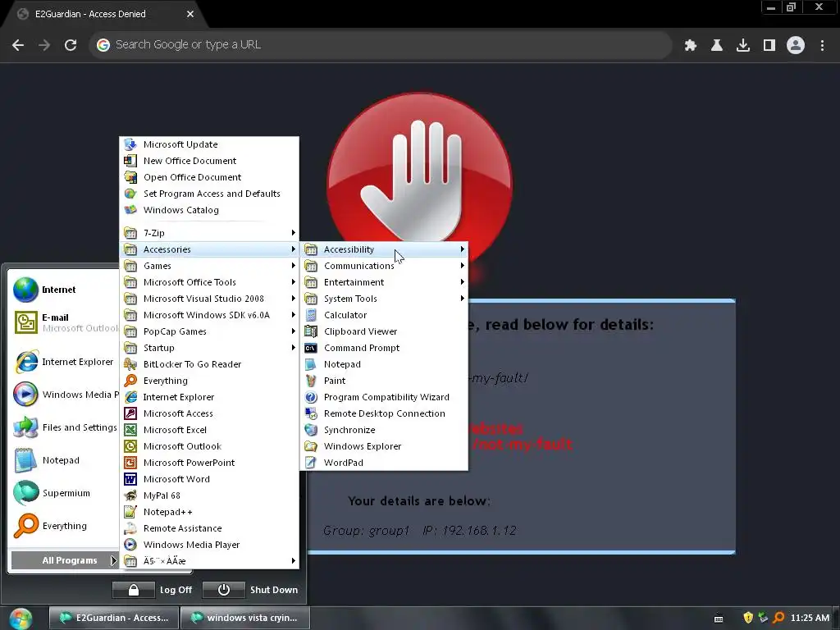
Task: Open Internet globe icon in Start menu
Action: click(x=25, y=290)
